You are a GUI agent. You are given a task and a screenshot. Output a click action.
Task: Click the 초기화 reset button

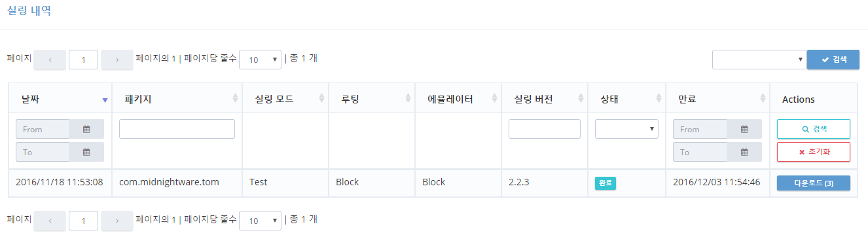(x=814, y=152)
